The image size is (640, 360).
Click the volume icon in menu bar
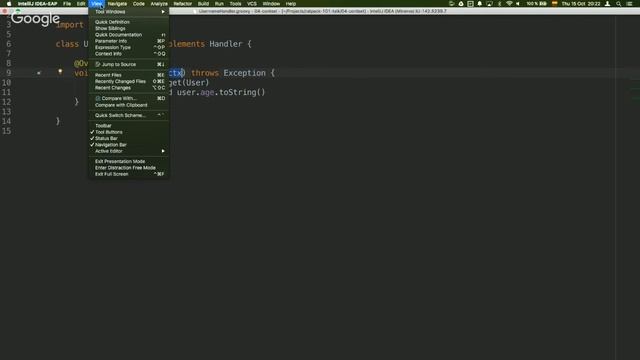point(518,4)
